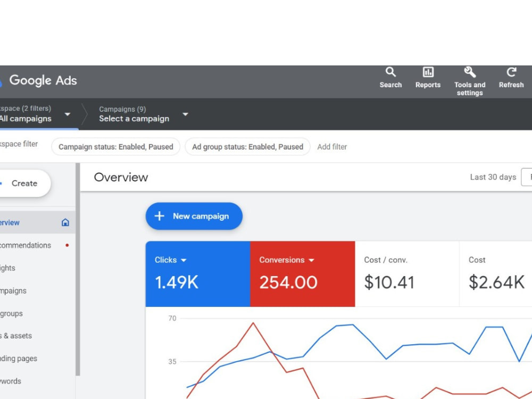Click the 70 axis label on chart
The height and width of the screenshot is (399, 532).
172,318
